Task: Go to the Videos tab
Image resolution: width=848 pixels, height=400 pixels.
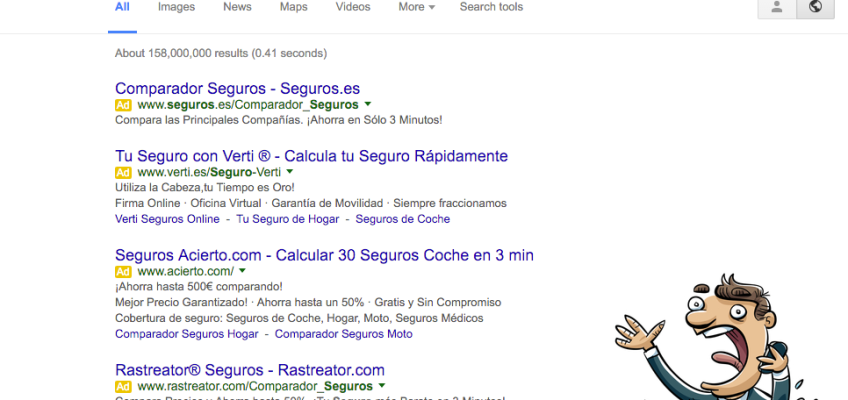Action: [353, 7]
